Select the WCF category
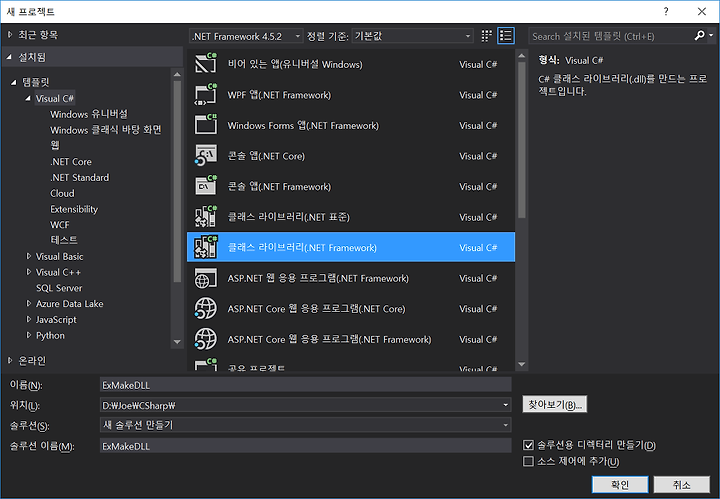 point(60,224)
